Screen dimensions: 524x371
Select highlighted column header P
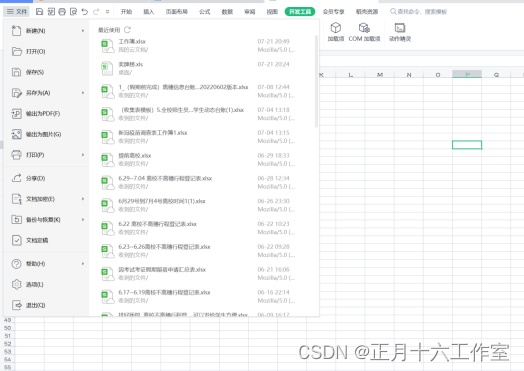pyautogui.click(x=467, y=74)
